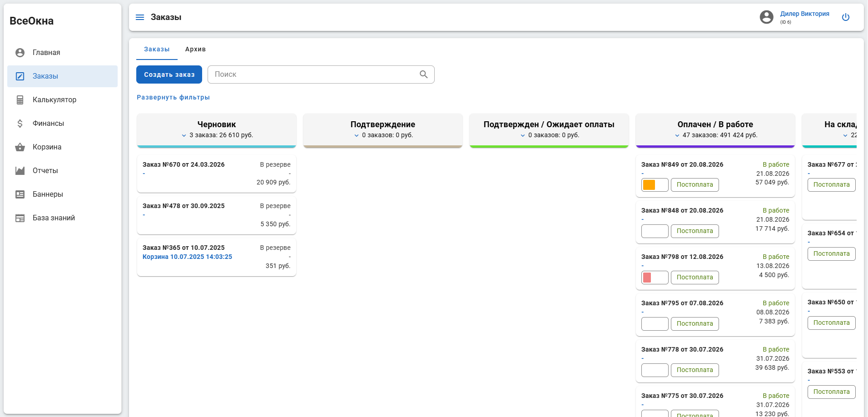This screenshot has width=868, height=417.
Task: Click the База знаний table icon
Action: click(x=20, y=218)
